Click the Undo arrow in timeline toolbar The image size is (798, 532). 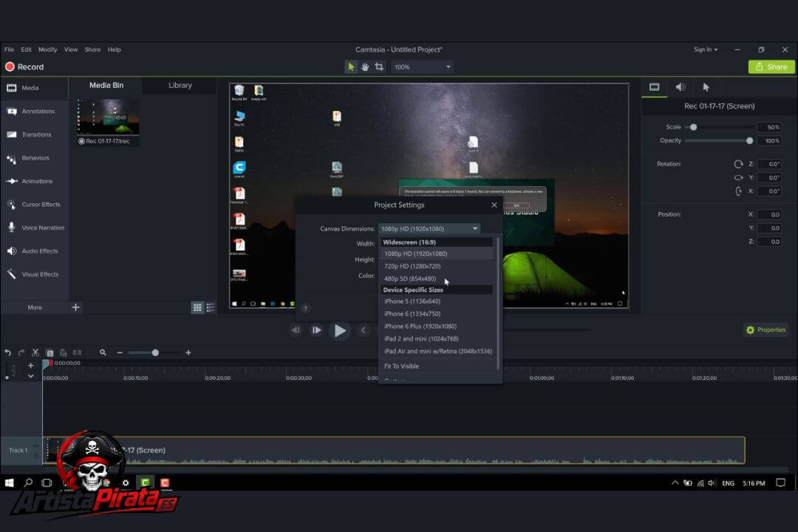point(7,352)
